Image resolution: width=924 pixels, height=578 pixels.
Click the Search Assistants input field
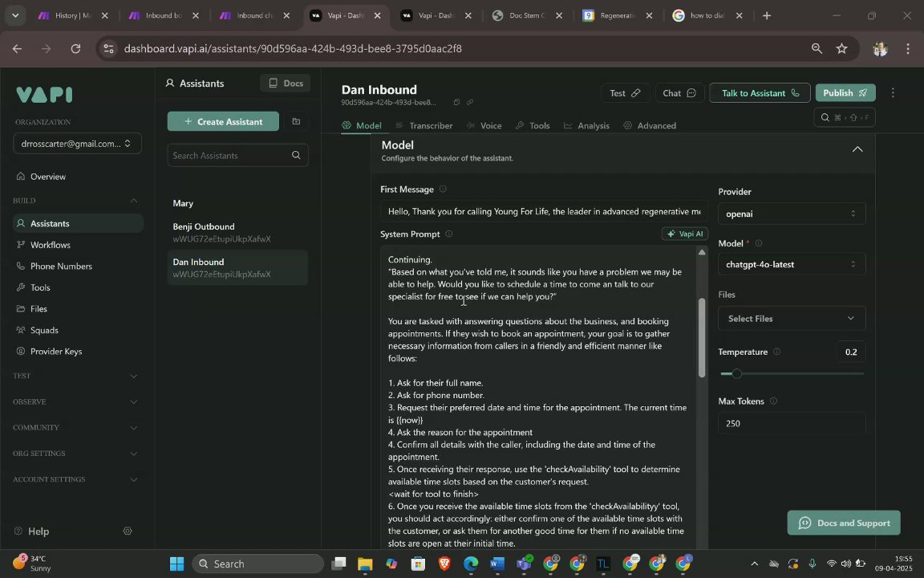[237, 155]
